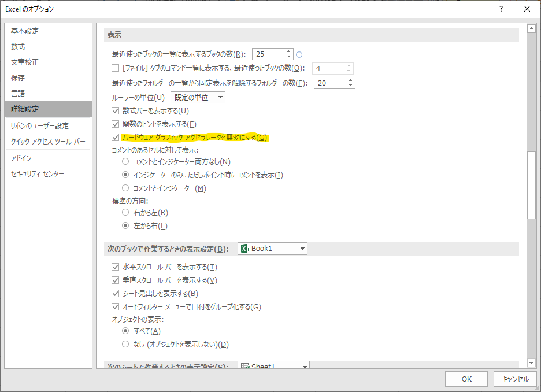Click the recent books number input field
This screenshot has width=541, height=392.
268,54
